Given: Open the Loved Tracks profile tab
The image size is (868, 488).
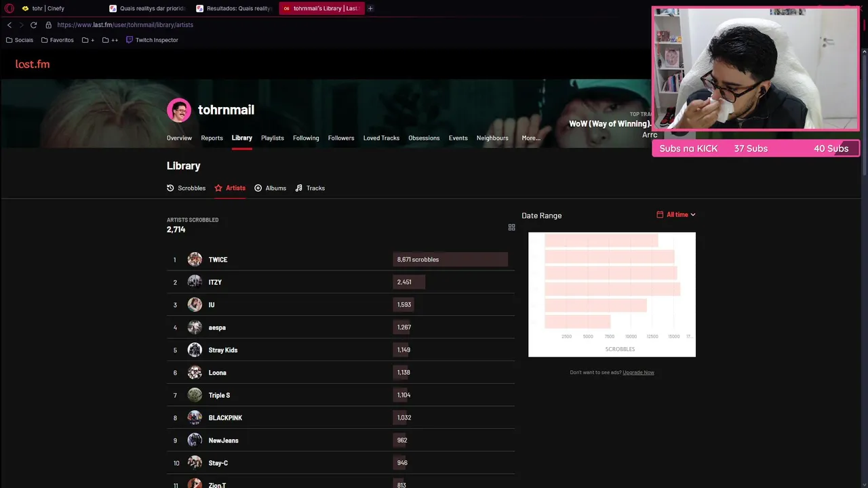Looking at the screenshot, I should click(381, 138).
